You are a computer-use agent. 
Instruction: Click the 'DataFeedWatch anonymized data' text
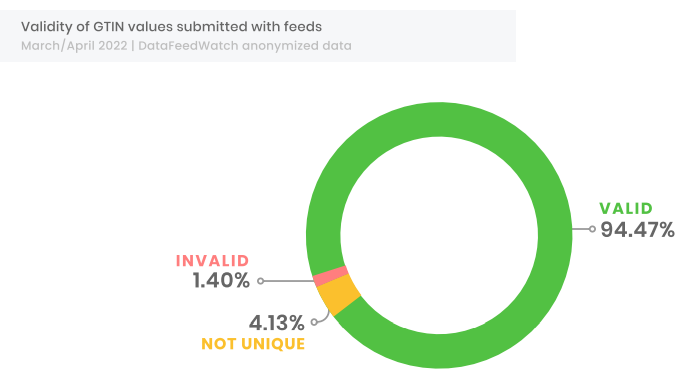point(245,46)
